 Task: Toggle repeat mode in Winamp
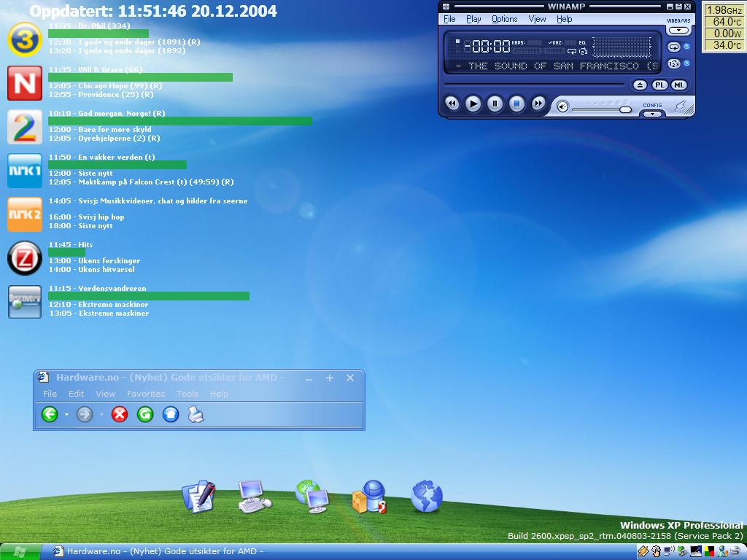click(673, 47)
